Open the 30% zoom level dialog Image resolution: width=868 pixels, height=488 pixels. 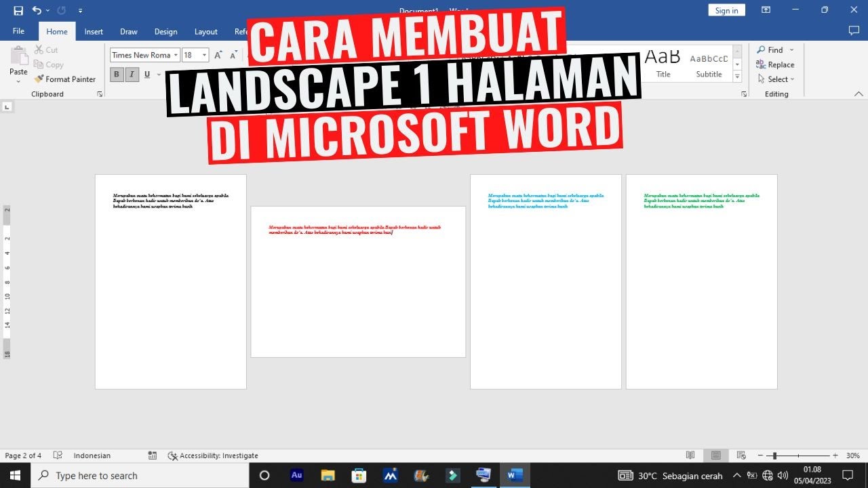click(852, 455)
